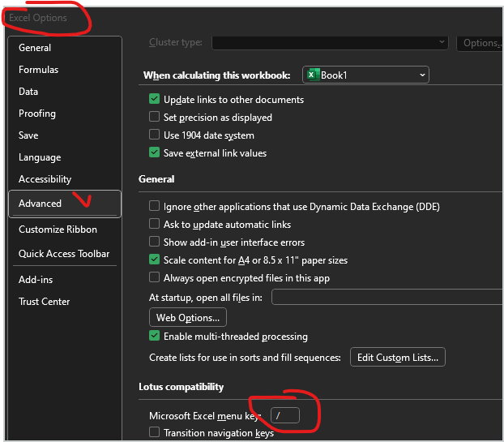Click the Microsoft Excel menu key field

pyautogui.click(x=285, y=415)
